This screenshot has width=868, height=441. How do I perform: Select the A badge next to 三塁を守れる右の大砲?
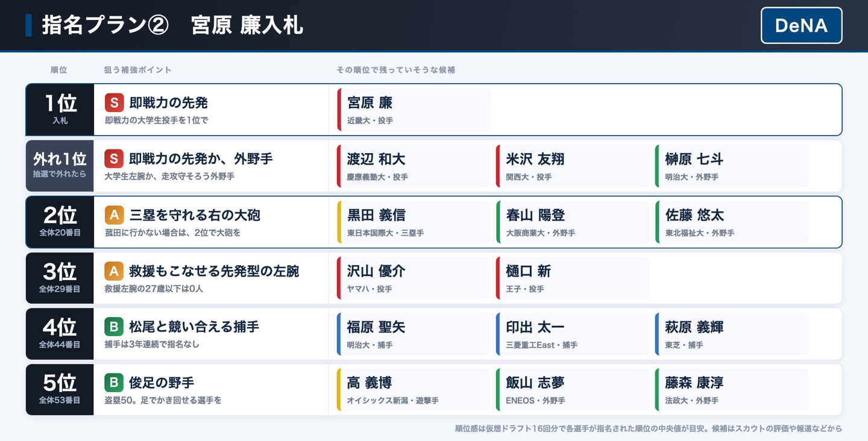tap(115, 215)
